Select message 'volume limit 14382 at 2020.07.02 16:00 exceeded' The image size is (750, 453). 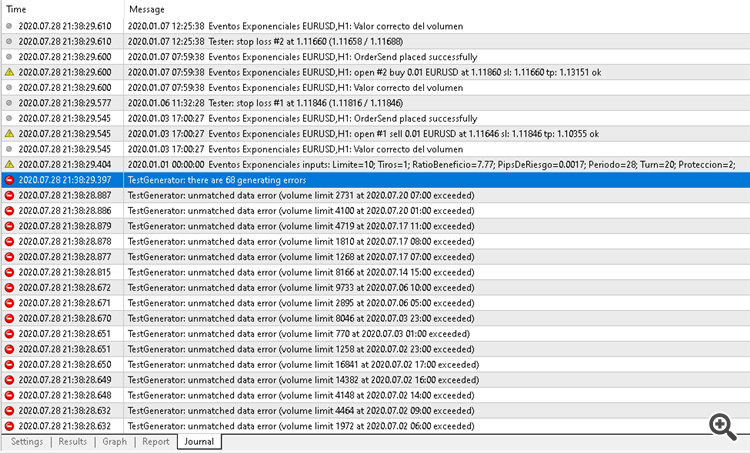point(303,380)
